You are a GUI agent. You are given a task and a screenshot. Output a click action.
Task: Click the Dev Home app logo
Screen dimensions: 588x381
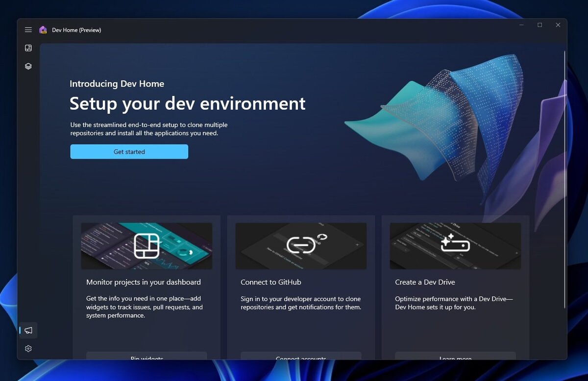[43, 30]
